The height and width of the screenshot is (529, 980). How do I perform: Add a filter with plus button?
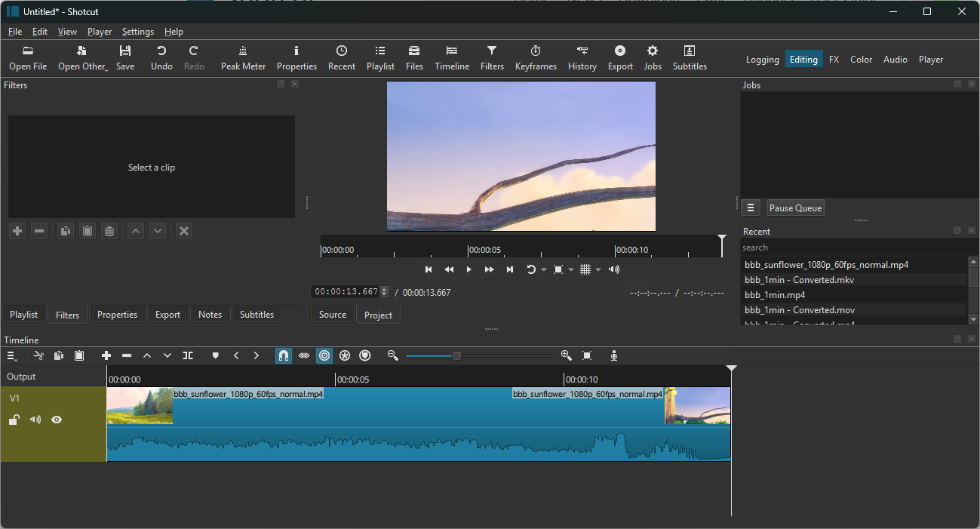coord(17,231)
